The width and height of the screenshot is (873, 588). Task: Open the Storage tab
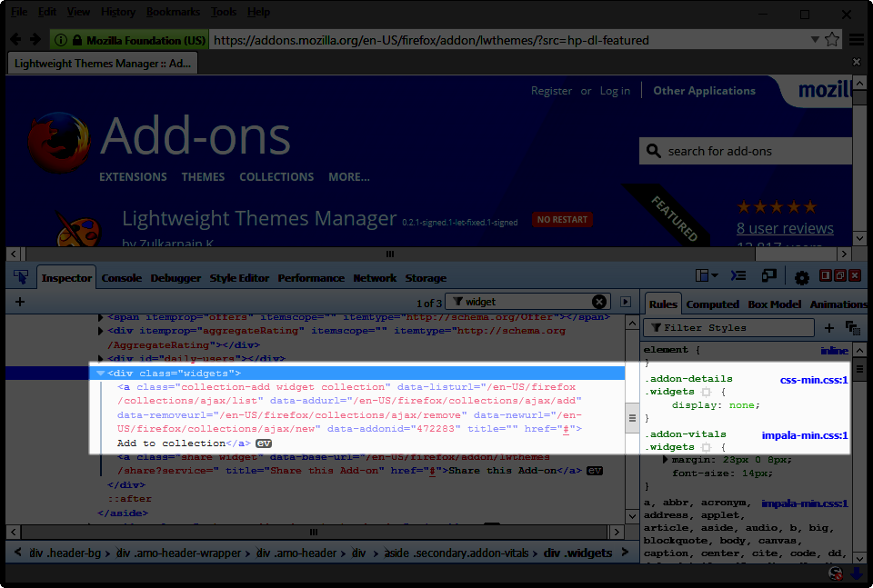point(426,277)
